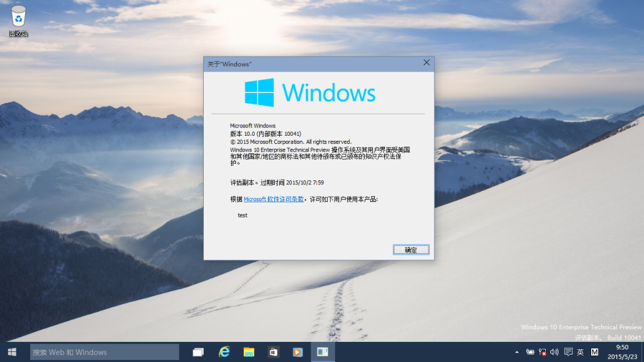Open the Windows Store app
644x362 pixels.
(274, 352)
